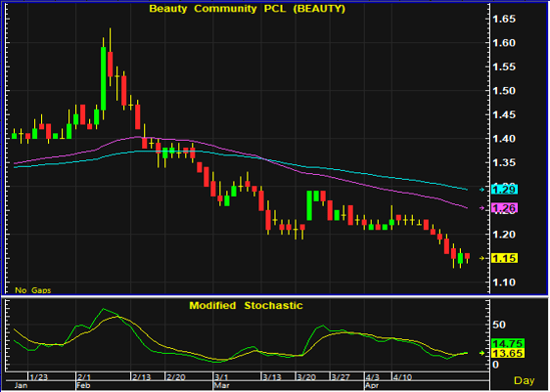The width and height of the screenshot is (550, 392).
Task: Click the 4/3 date marker
Action: click(373, 377)
